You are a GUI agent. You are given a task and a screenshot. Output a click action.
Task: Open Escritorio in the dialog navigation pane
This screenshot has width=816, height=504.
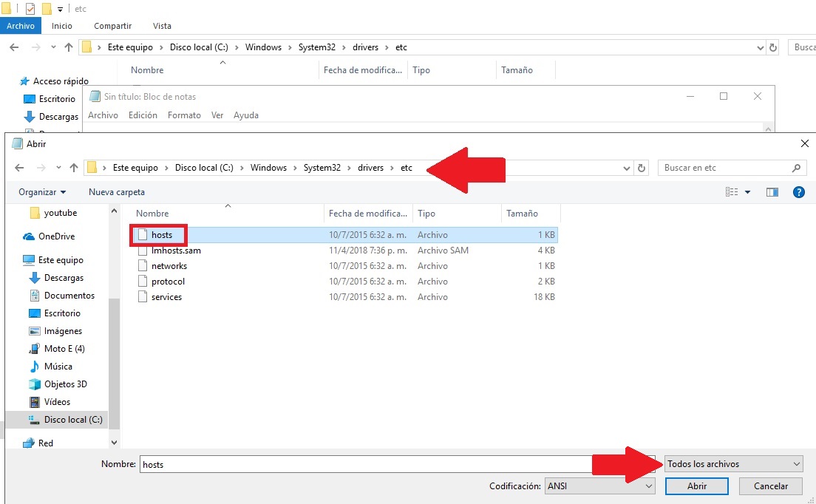point(55,313)
